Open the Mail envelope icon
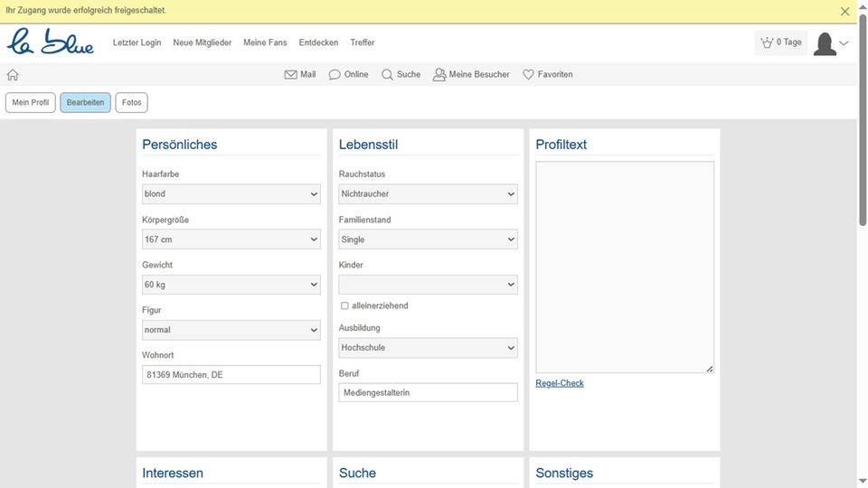This screenshot has width=868, height=488. [291, 75]
